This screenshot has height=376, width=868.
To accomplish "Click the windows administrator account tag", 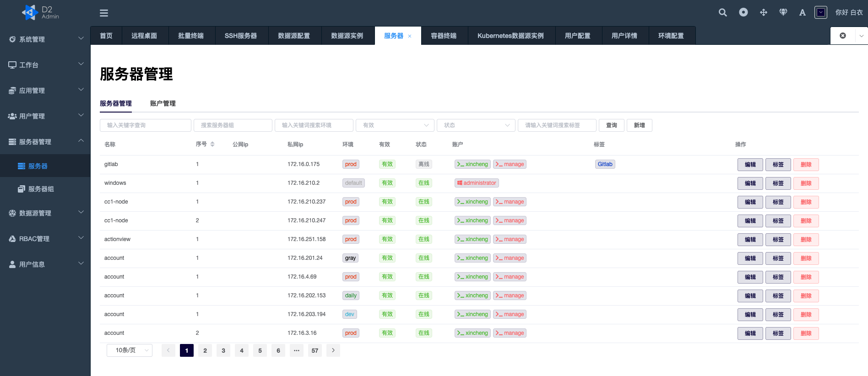I will point(477,183).
